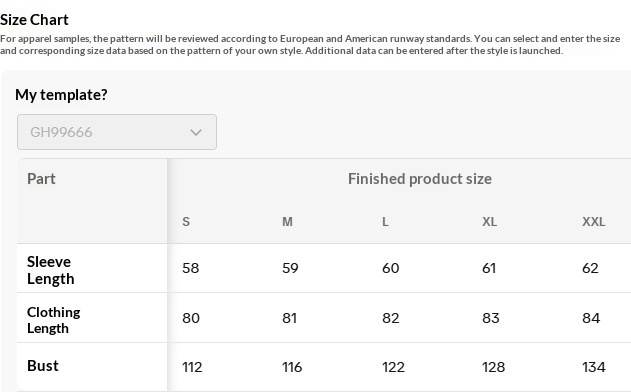The width and height of the screenshot is (631, 392).
Task: Click the My template? heading
Action: tap(61, 95)
